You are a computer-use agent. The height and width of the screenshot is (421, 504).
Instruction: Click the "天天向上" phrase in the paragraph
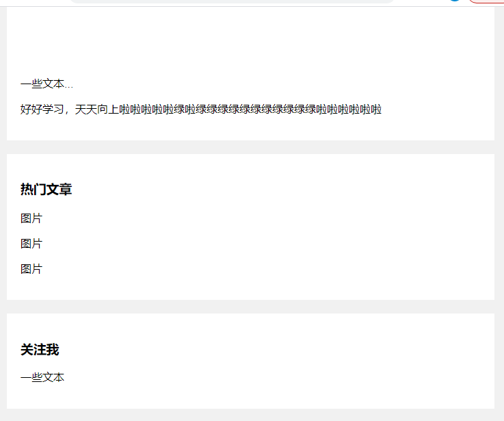pyautogui.click(x=97, y=110)
